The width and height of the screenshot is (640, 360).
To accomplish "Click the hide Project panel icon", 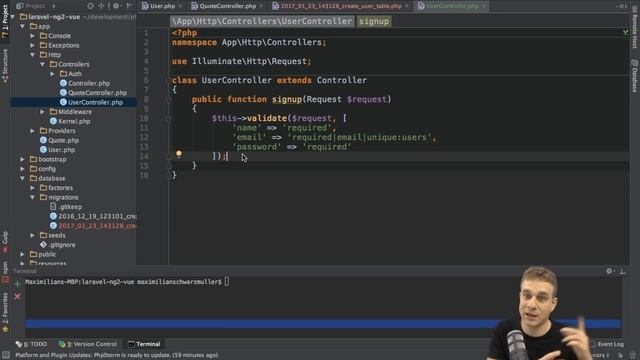I will (x=129, y=6).
